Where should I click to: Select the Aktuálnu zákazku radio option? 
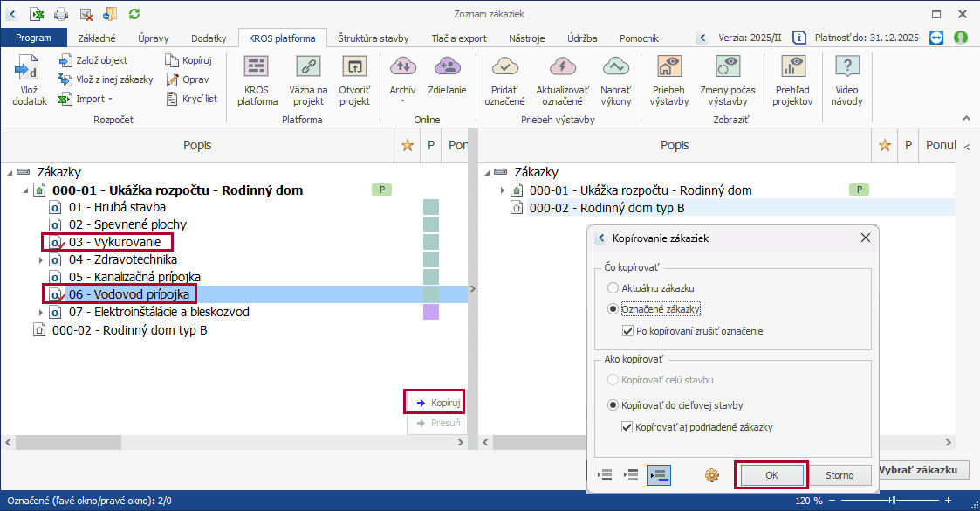click(x=613, y=287)
